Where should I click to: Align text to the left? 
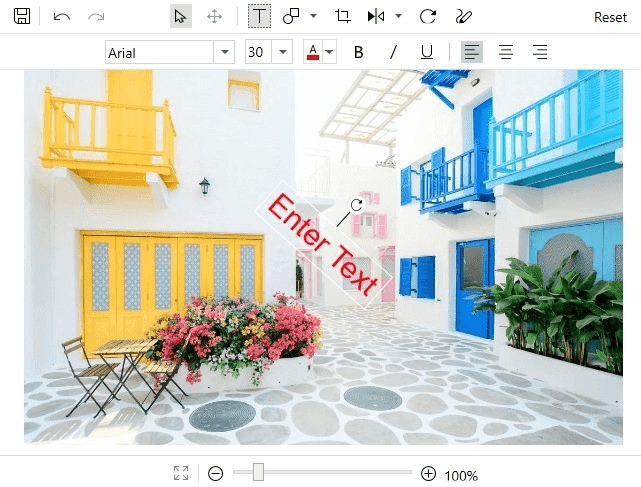pos(472,52)
